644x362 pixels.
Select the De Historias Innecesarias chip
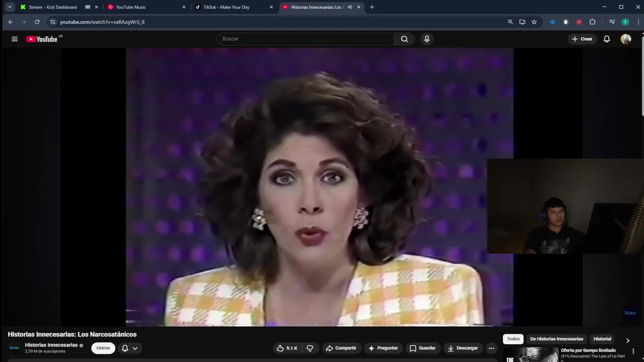tap(556, 339)
